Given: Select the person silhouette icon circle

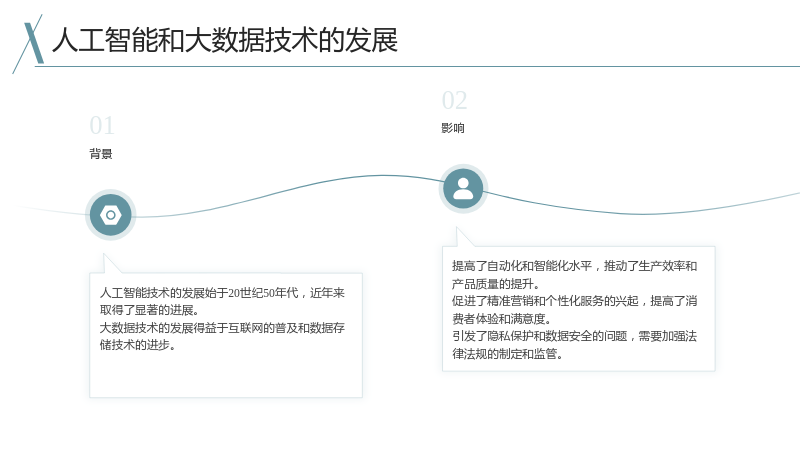Looking at the screenshot, I should pyautogui.click(x=463, y=189).
